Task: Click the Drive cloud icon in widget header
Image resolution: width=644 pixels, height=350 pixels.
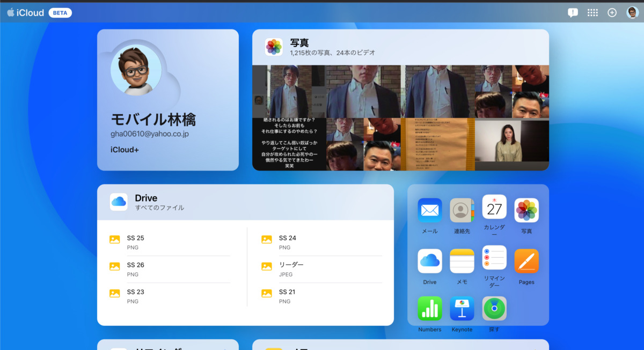Action: pyautogui.click(x=119, y=203)
